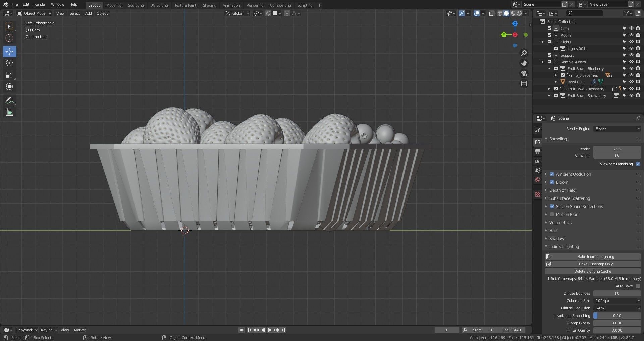The image size is (644, 341).
Task: Switch to orthographic/perspective grid icon
Action: coord(524,83)
